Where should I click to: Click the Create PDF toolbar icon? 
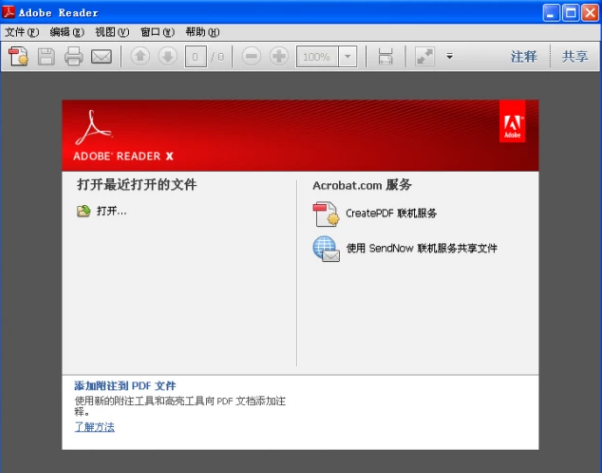(18, 56)
